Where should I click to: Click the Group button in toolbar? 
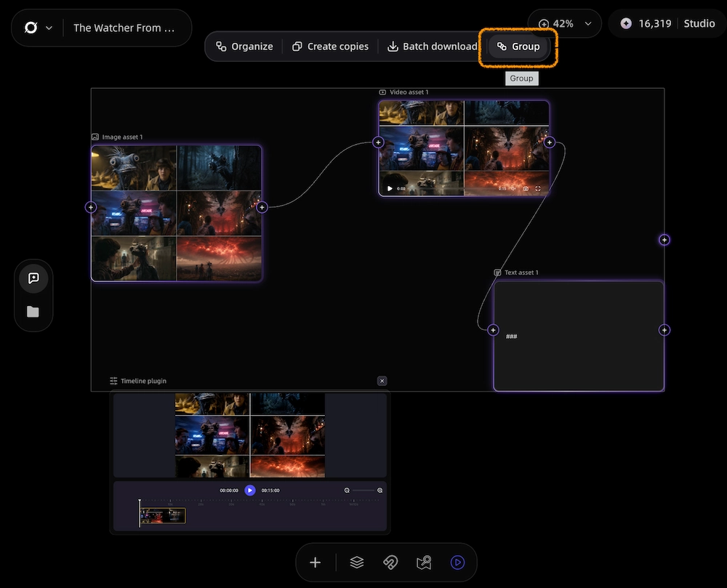(518, 47)
